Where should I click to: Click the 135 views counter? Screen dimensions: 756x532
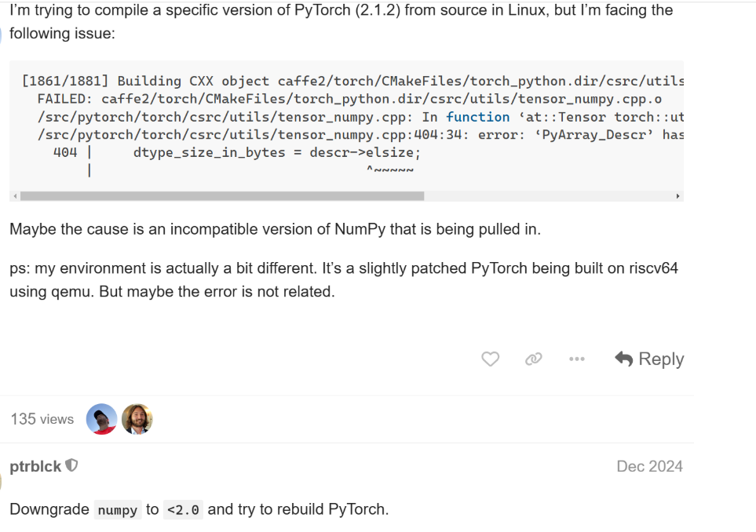(x=42, y=419)
